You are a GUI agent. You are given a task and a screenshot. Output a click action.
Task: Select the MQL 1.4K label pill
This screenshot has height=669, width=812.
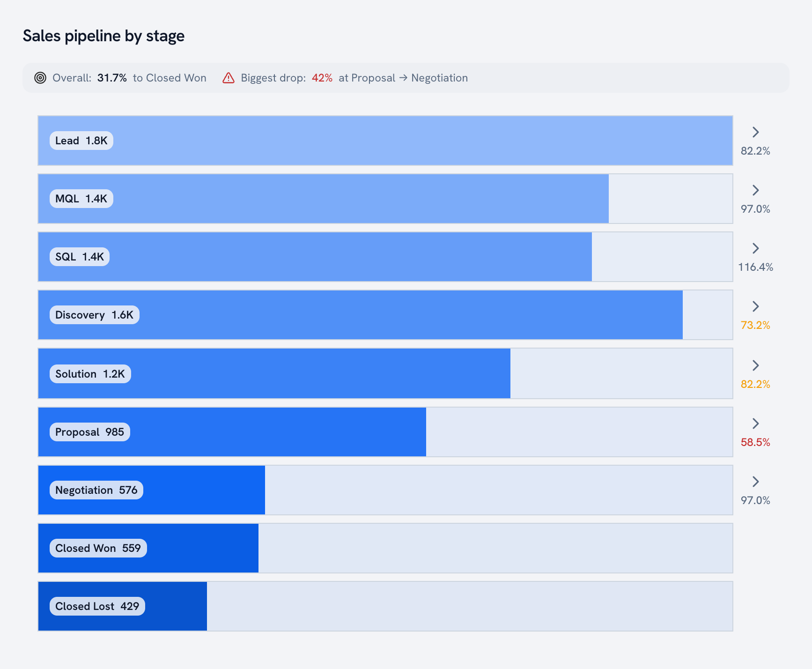[81, 199]
